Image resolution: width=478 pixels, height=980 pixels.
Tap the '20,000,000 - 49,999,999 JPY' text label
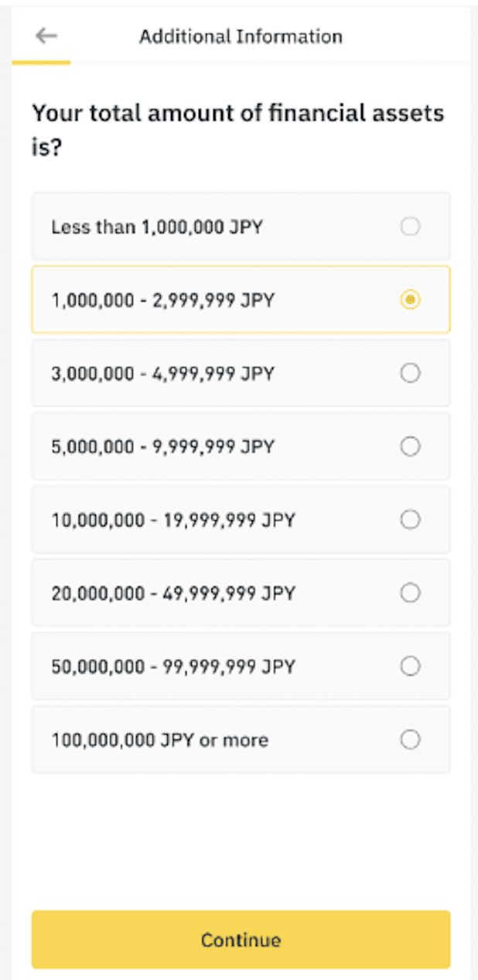click(173, 594)
